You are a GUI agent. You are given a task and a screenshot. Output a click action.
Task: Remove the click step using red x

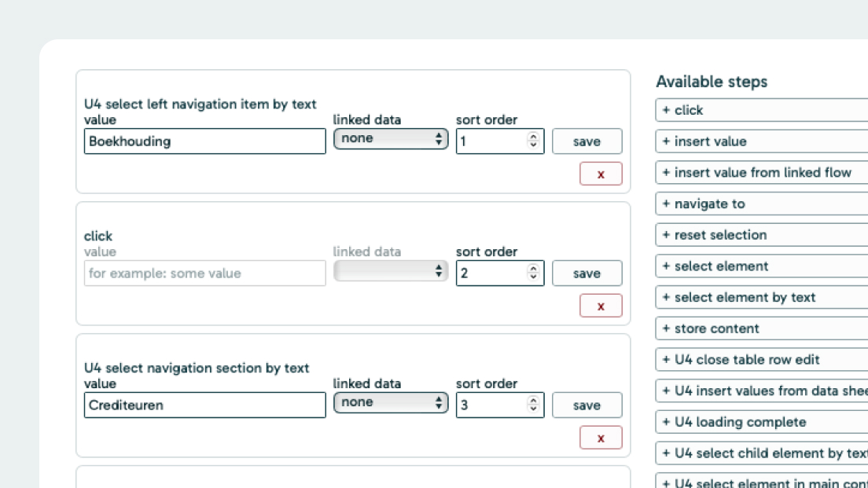pos(601,306)
